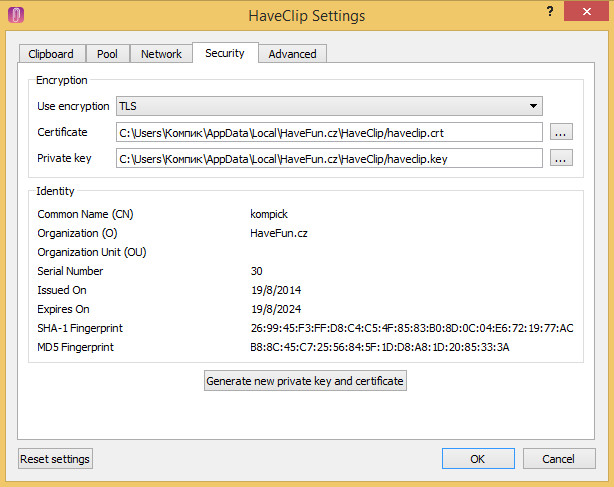
Task: Browse for private key file with ellipsis button
Action: pyautogui.click(x=561, y=158)
